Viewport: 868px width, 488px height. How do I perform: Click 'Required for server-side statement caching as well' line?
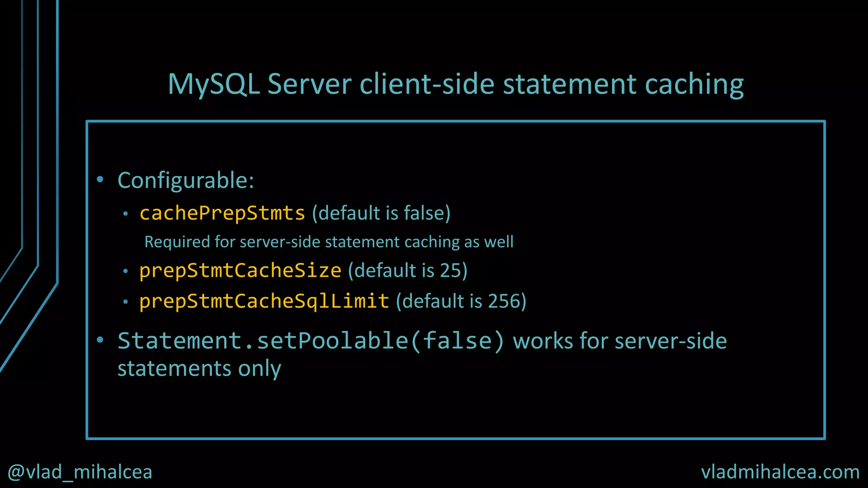point(329,242)
